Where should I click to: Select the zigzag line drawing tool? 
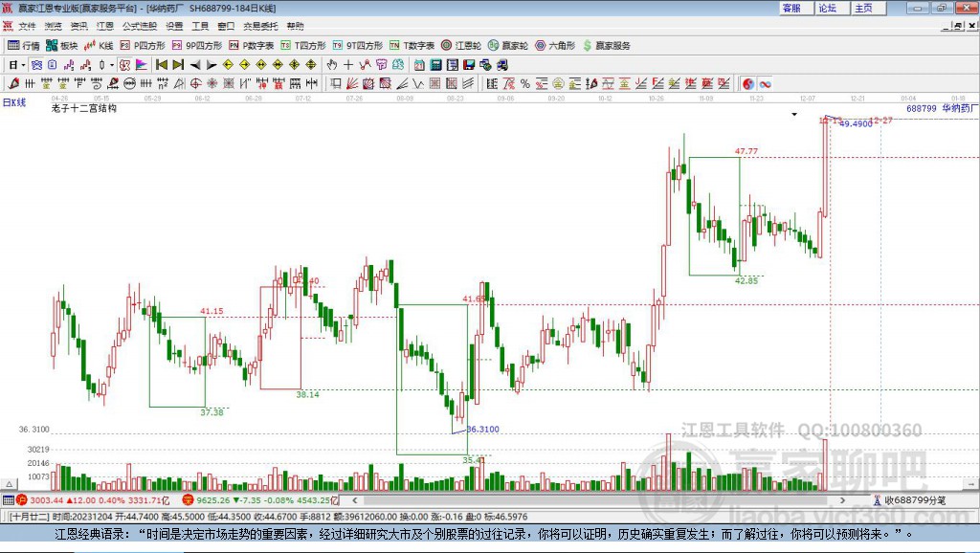coord(418,84)
